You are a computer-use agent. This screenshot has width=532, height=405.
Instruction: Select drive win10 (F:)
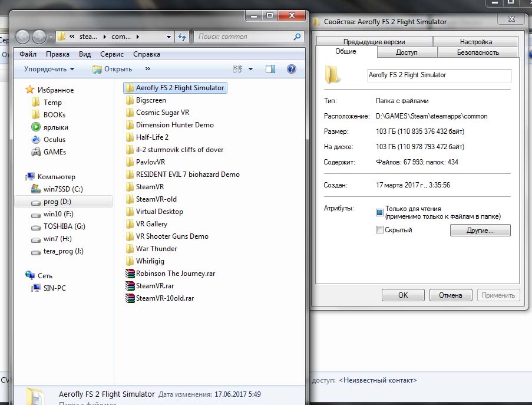tap(52, 214)
